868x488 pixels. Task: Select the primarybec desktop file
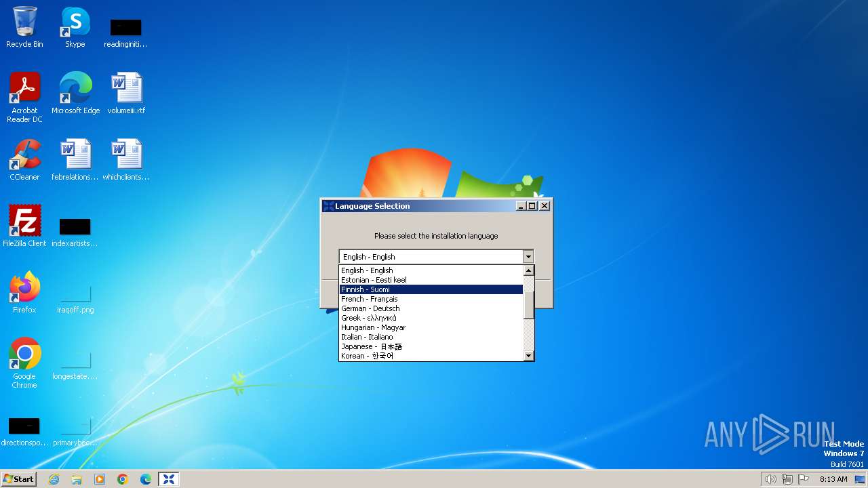pos(75,432)
